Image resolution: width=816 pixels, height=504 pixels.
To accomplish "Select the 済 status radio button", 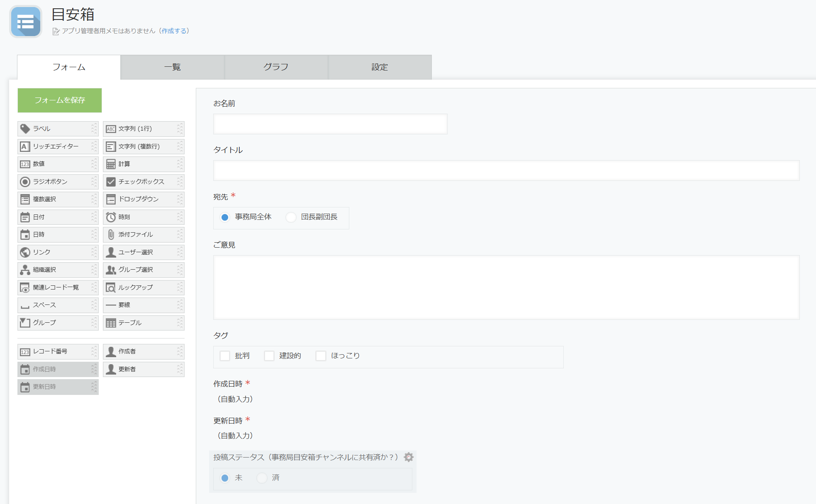I will coord(262,478).
